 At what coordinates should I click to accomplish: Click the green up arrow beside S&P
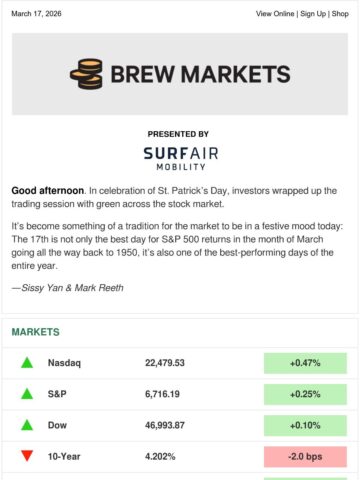tap(27, 394)
